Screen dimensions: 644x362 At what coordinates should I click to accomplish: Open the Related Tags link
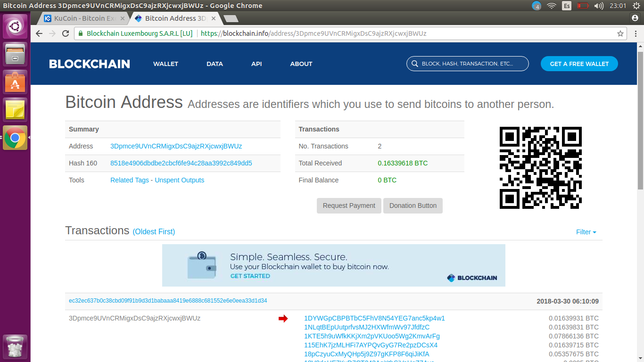pos(130,180)
